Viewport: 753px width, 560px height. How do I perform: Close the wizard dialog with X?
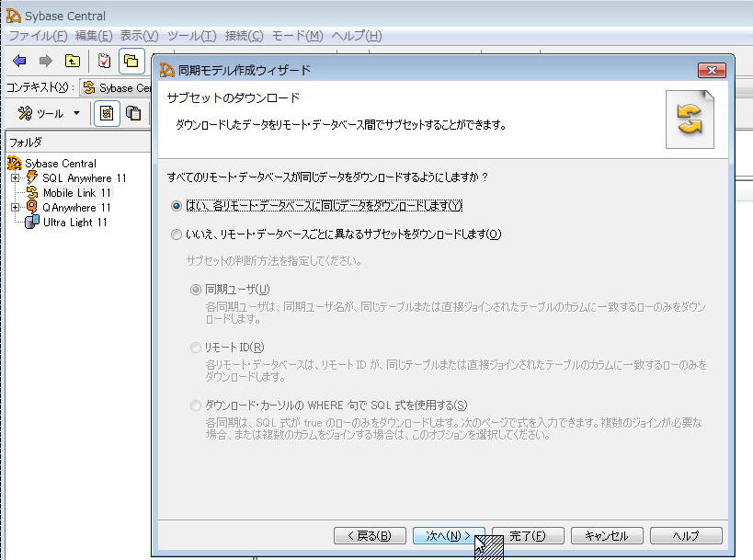(712, 70)
